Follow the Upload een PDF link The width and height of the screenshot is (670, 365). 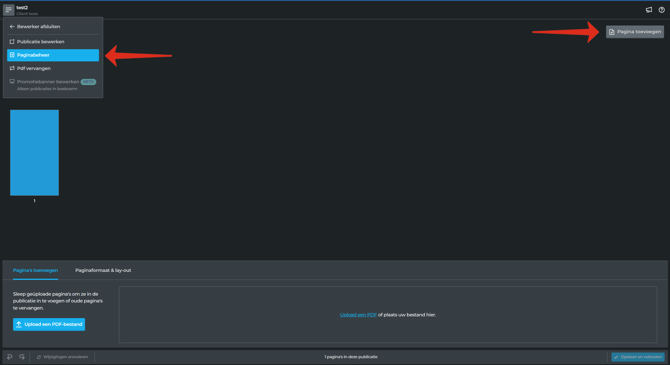[x=358, y=315]
